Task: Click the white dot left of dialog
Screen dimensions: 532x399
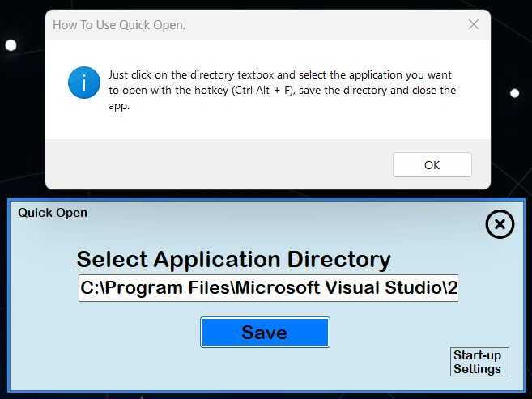Action: (x=11, y=45)
